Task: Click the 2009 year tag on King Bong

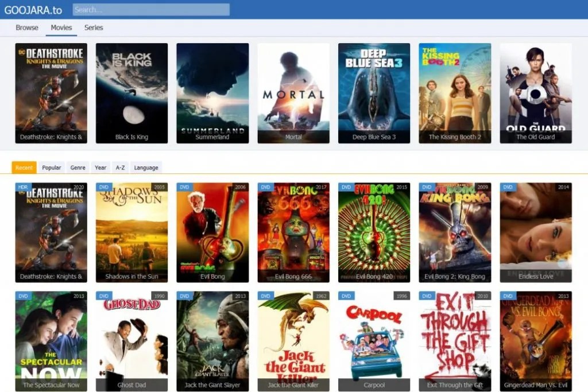Action: (x=482, y=187)
